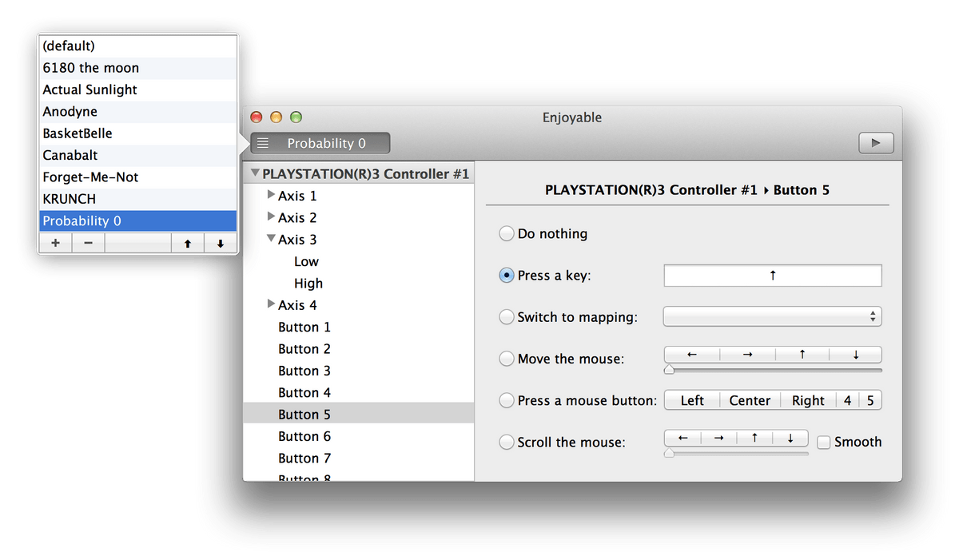
Task: Select the Do nothing radio option
Action: [x=507, y=233]
